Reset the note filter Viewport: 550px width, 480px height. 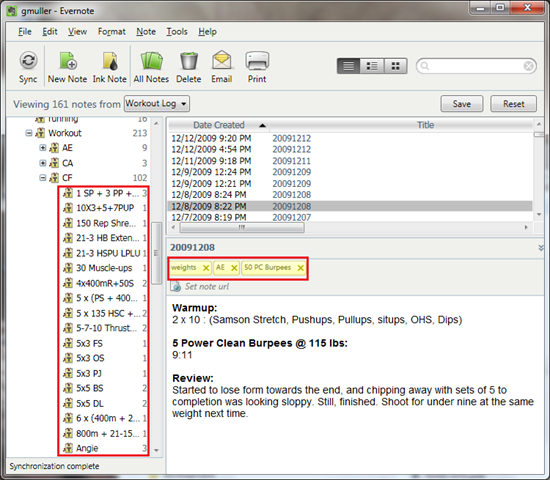click(x=514, y=104)
